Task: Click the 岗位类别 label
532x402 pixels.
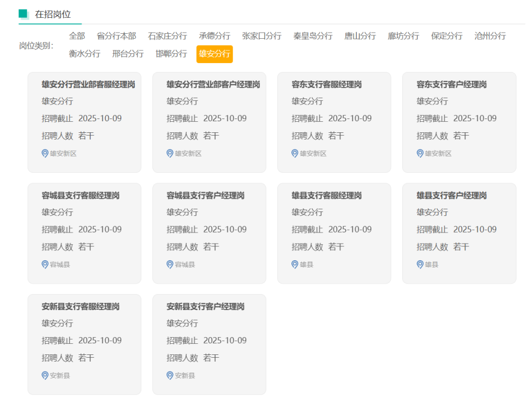Action: 37,45
